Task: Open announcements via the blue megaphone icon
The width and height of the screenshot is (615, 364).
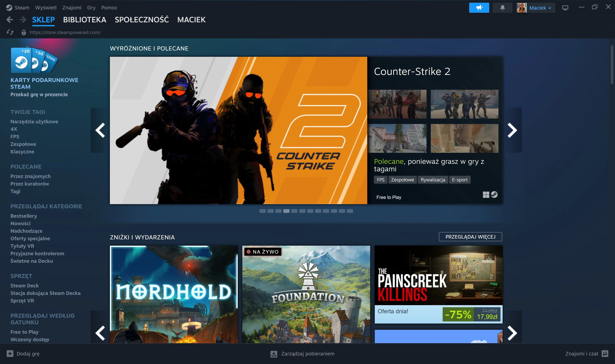Action: pos(479,8)
